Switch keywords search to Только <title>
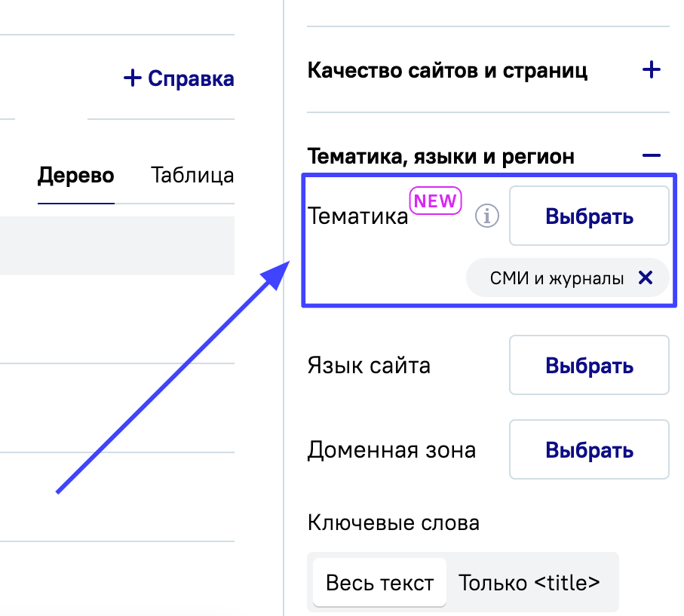 (x=529, y=583)
